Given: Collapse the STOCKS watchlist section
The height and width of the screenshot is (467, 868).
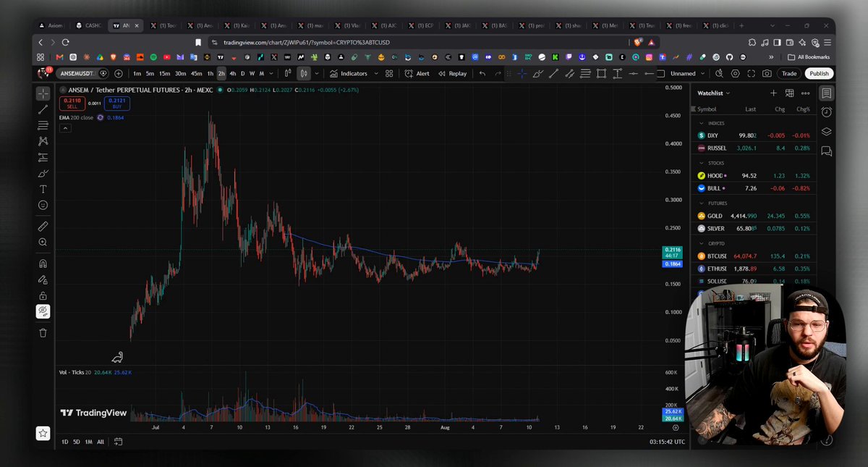Looking at the screenshot, I should [701, 163].
